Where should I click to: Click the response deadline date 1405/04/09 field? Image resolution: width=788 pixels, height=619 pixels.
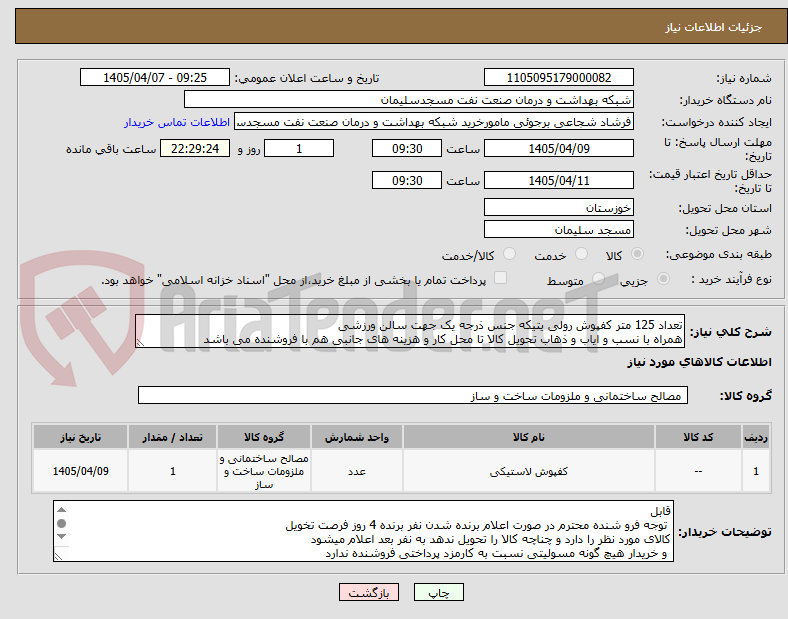[x=558, y=148]
